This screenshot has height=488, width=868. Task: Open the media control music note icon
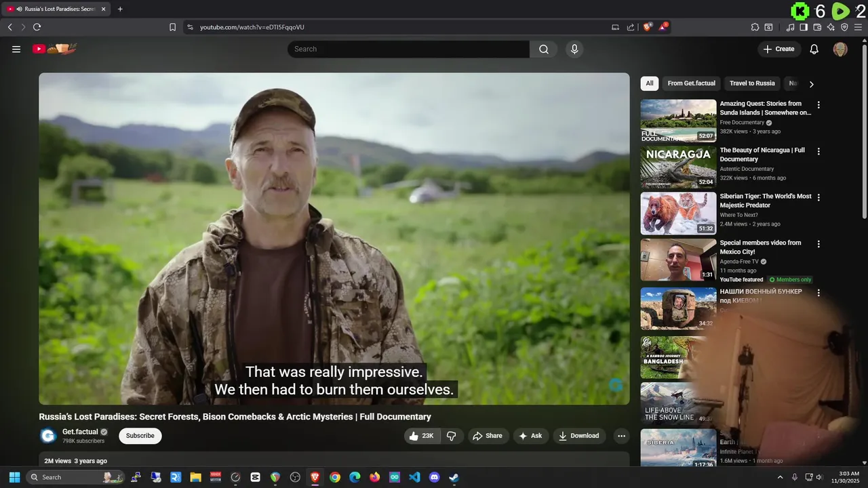pos(790,27)
